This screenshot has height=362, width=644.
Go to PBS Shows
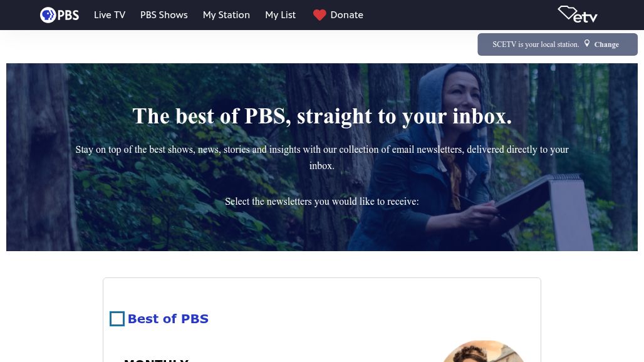tap(164, 15)
